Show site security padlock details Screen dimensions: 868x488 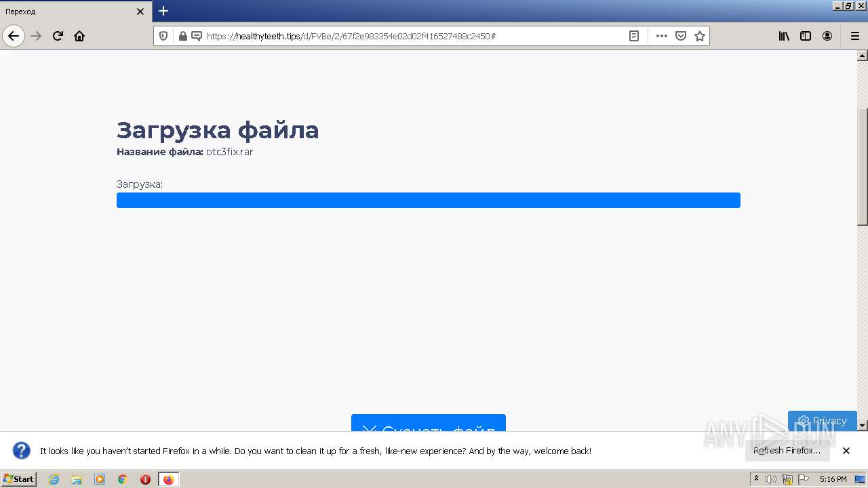click(x=182, y=36)
